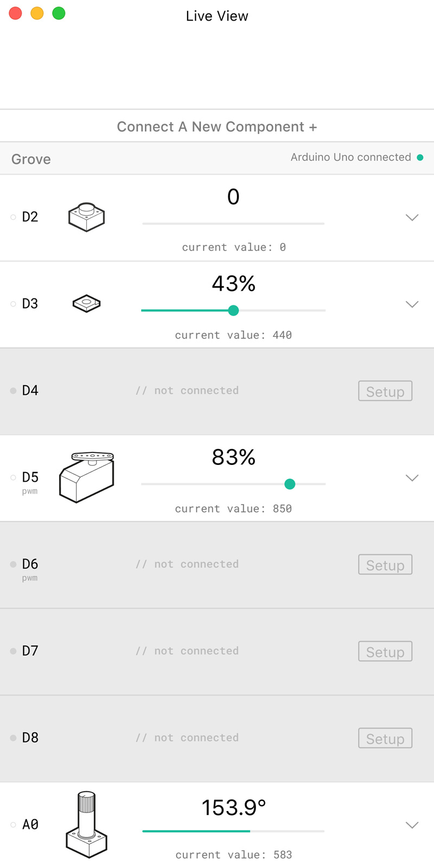Viewport: 434px width, 868px height.
Task: Expand the D5 servo row chevron
Action: coord(412,478)
